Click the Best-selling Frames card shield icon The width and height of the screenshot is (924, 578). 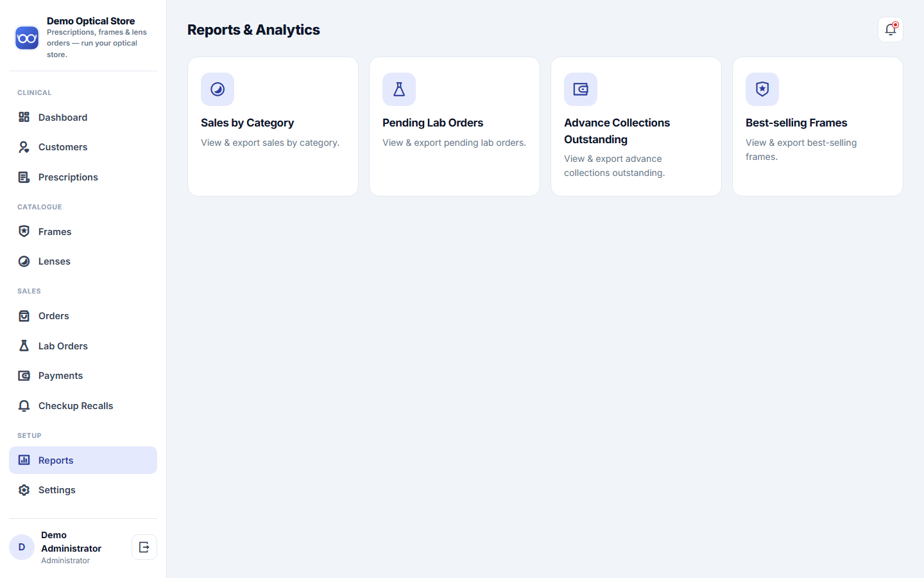click(x=762, y=89)
